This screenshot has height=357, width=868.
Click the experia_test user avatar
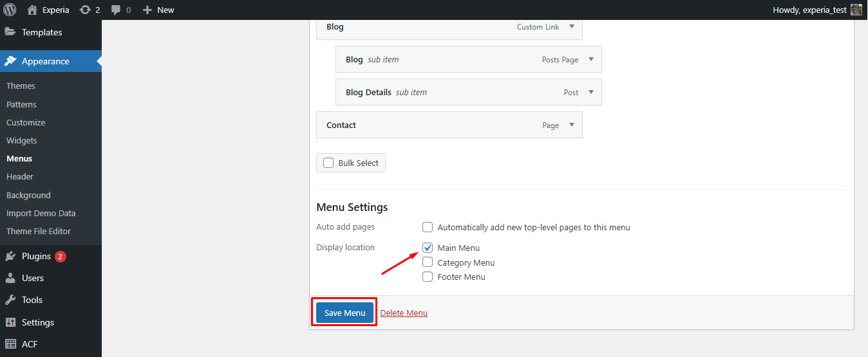[x=856, y=10]
